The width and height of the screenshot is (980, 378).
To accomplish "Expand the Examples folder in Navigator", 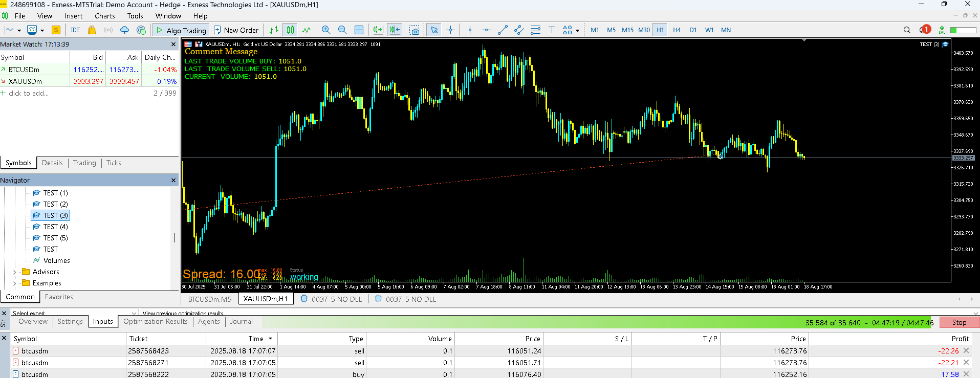I will pyautogui.click(x=14, y=283).
